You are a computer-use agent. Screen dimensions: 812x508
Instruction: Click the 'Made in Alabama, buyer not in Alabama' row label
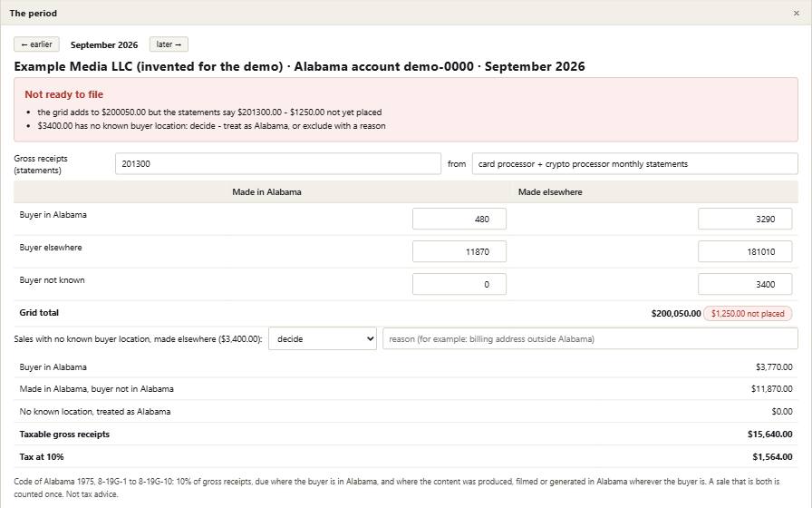click(96, 389)
